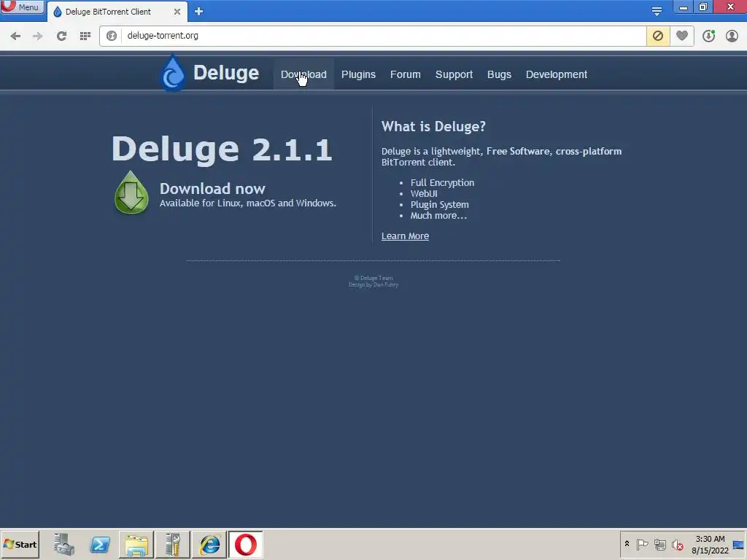Click the Design by footer credit
Viewport: 747px width, 560px height.
click(373, 284)
